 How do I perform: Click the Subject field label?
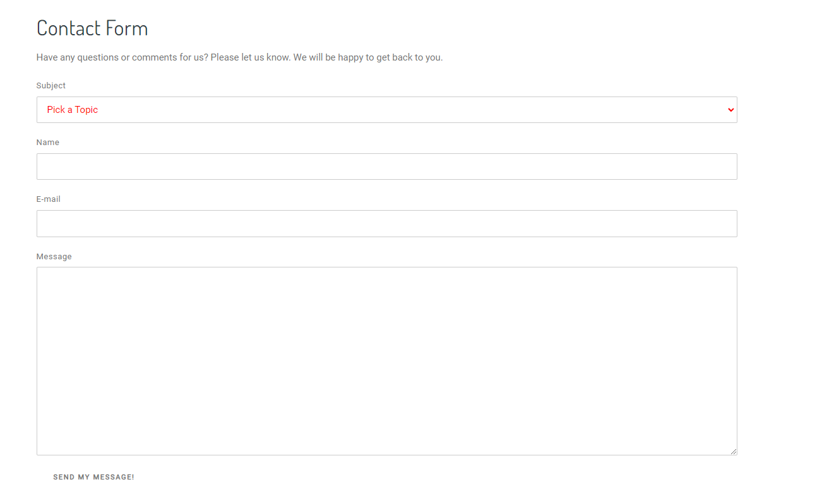coord(51,86)
